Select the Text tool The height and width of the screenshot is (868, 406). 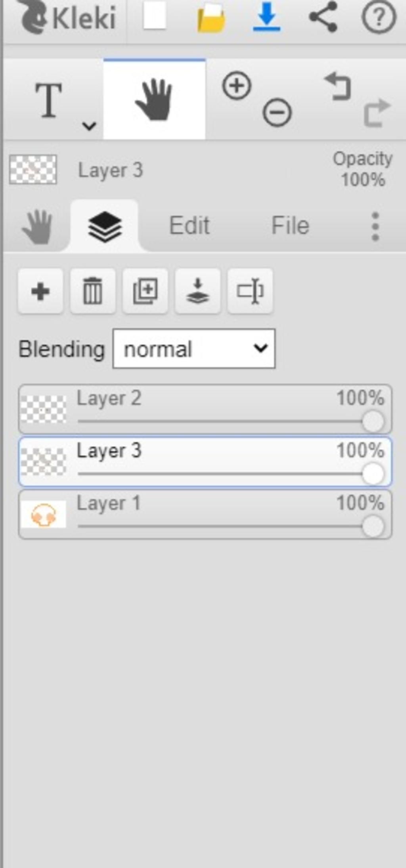[49, 100]
